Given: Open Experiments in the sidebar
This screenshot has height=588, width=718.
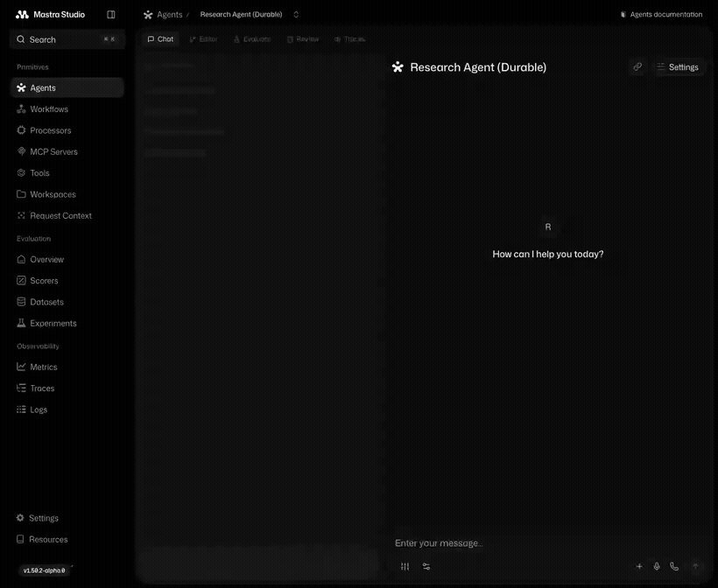Looking at the screenshot, I should coord(67,323).
